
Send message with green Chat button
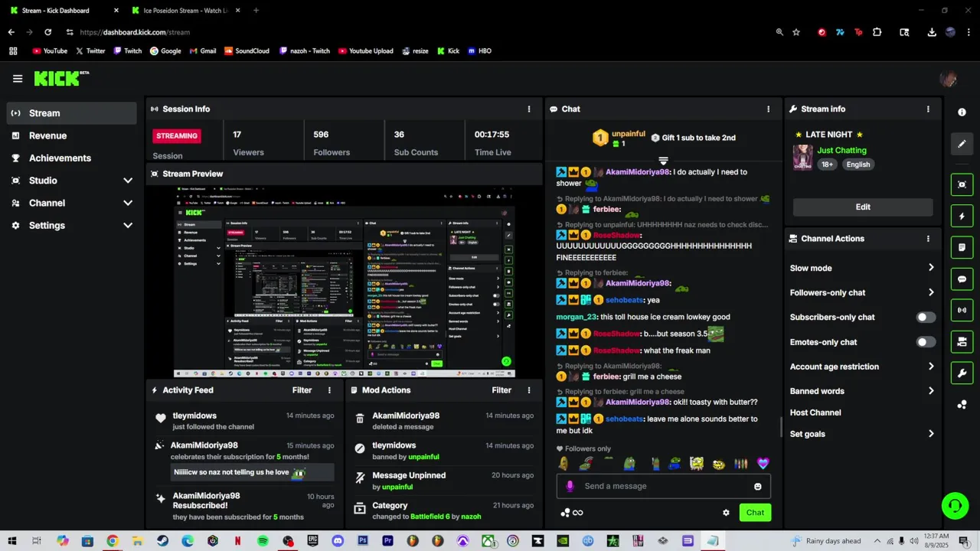tap(755, 513)
